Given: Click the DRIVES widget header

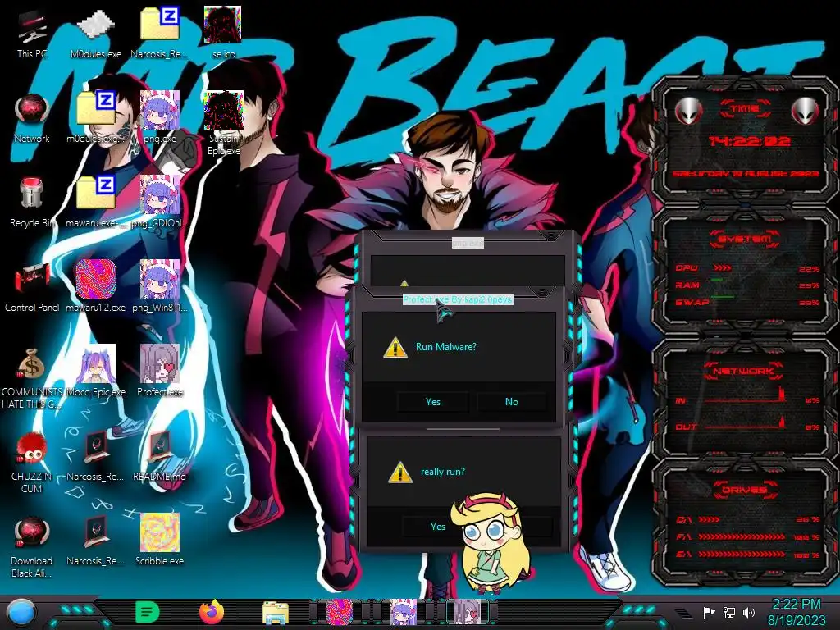Looking at the screenshot, I should (x=743, y=490).
